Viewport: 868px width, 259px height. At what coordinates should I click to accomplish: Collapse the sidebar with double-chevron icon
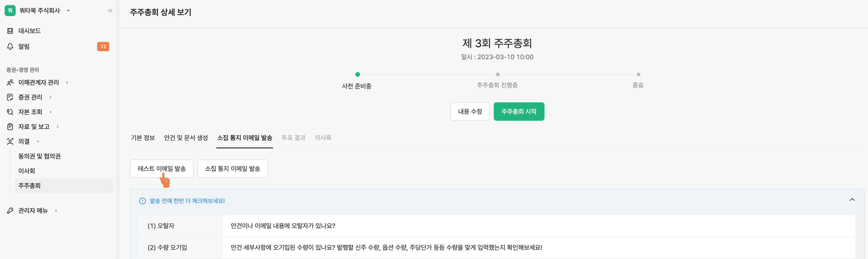pos(110,11)
